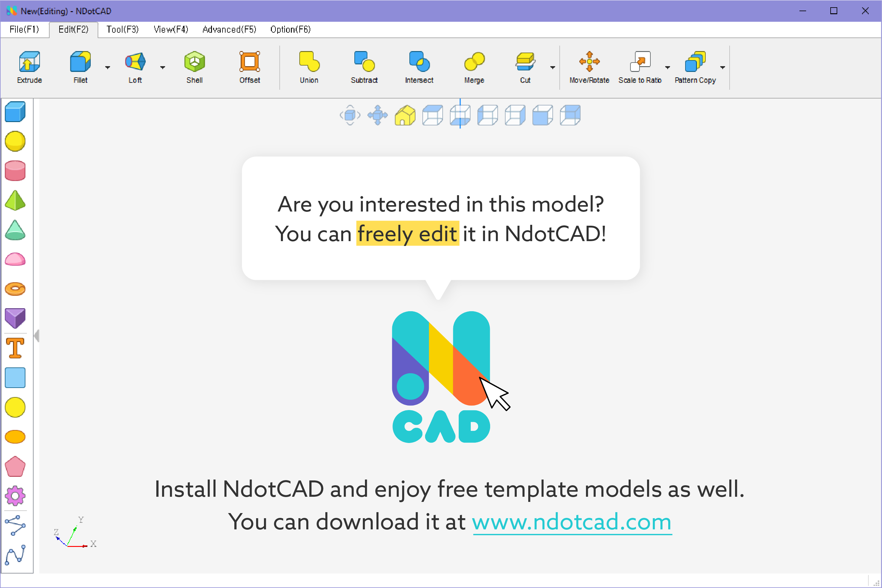
Task: Open the View(F4) tab
Action: pyautogui.click(x=171, y=29)
